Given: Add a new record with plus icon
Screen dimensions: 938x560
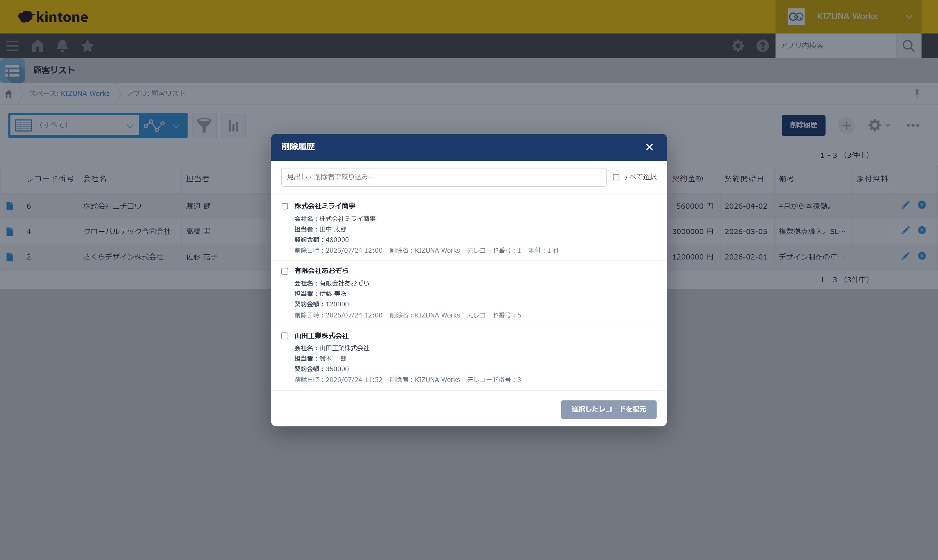Looking at the screenshot, I should (x=846, y=125).
